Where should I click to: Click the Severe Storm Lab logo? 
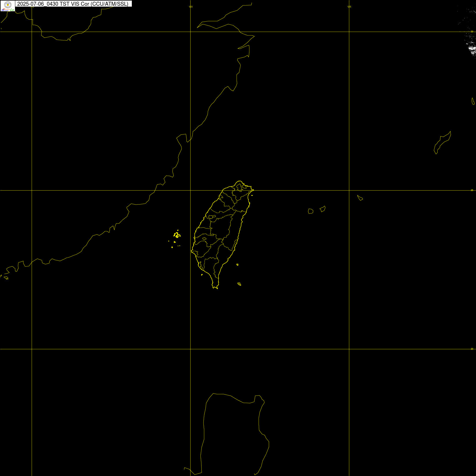(x=8, y=6)
